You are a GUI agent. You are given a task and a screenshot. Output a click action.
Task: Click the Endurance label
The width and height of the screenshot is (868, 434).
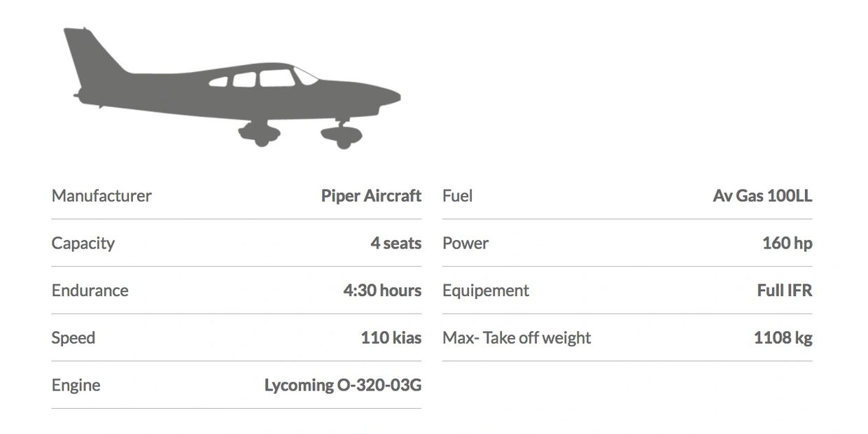[90, 290]
